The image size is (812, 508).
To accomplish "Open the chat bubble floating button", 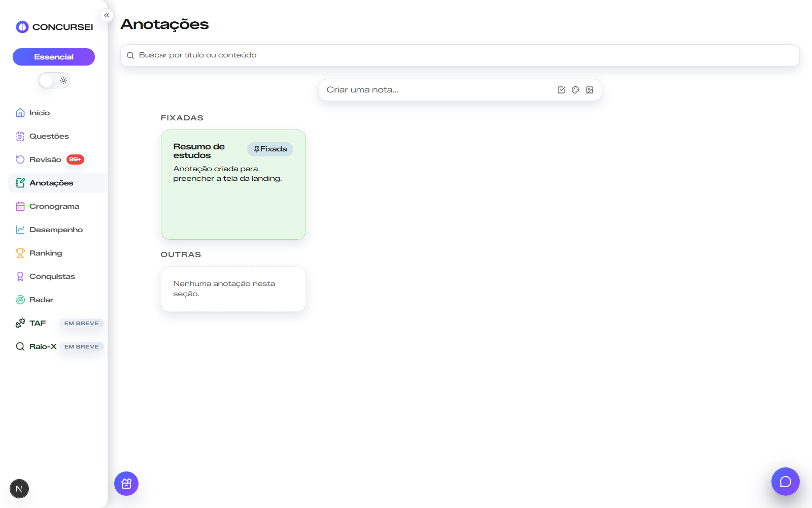I will [785, 482].
